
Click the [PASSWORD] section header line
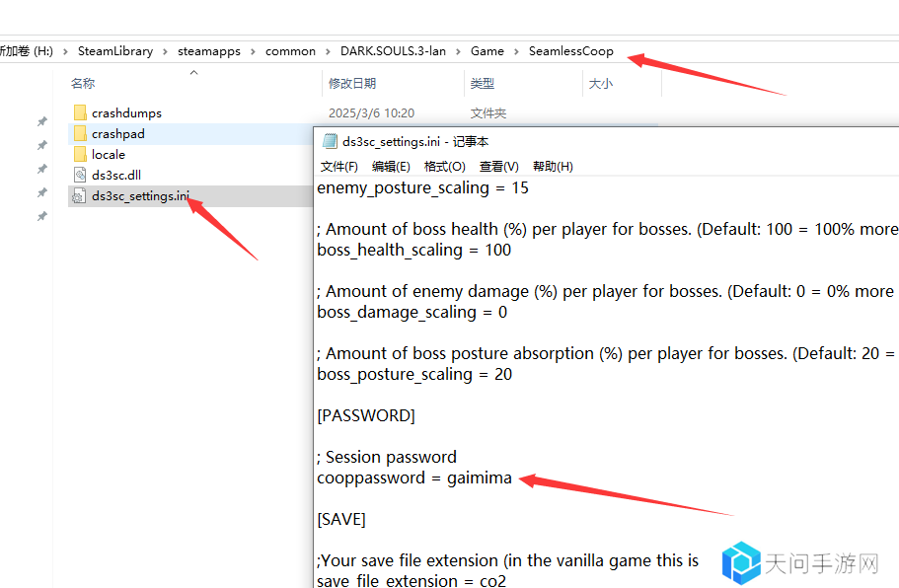coord(366,415)
